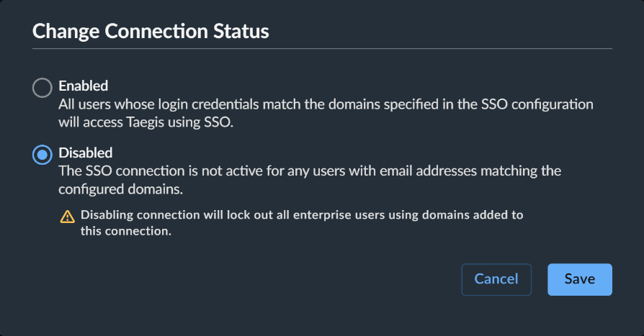Click the divider line under the title

coord(322,49)
